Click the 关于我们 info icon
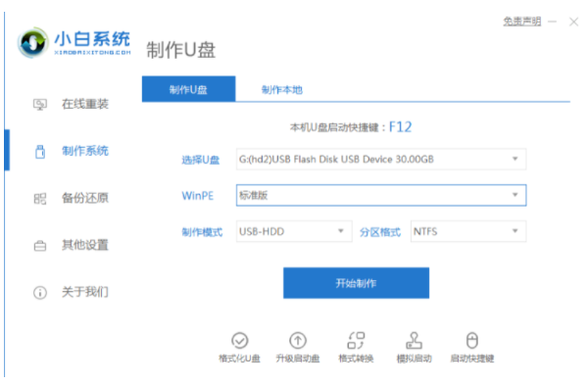Viewport: 588px width, 384px height. (x=40, y=293)
